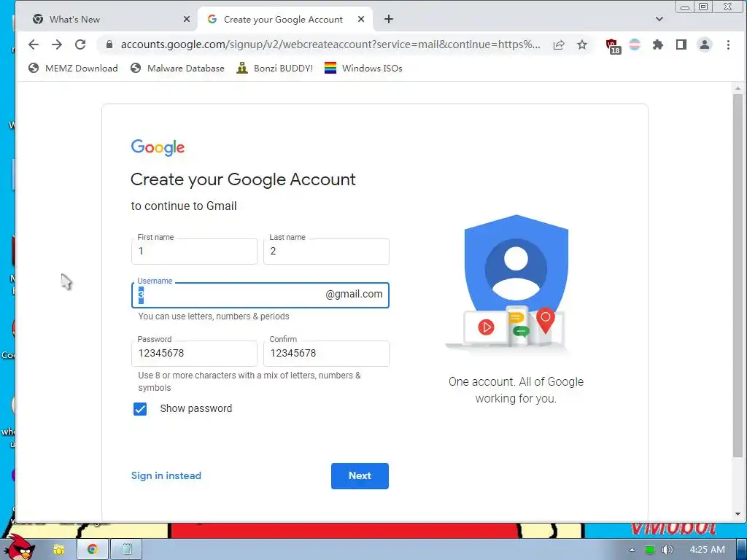The image size is (747, 560).
Task: Show hidden tray icons arrow
Action: click(632, 550)
